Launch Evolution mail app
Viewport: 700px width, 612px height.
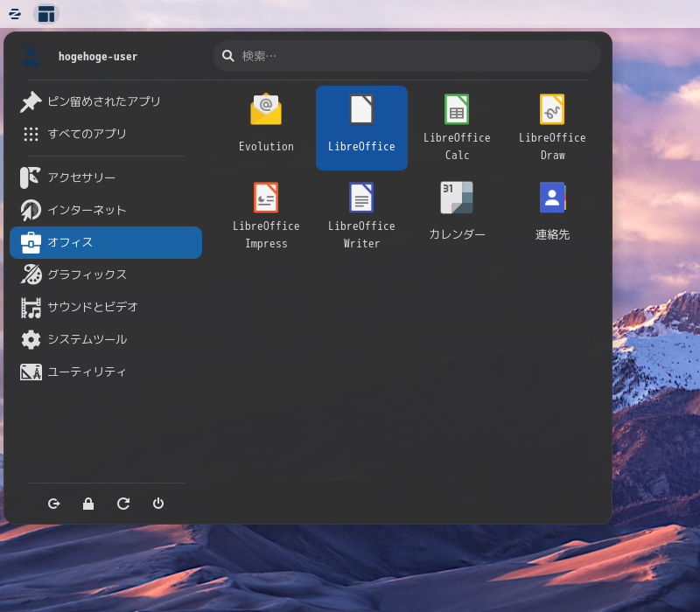click(266, 128)
